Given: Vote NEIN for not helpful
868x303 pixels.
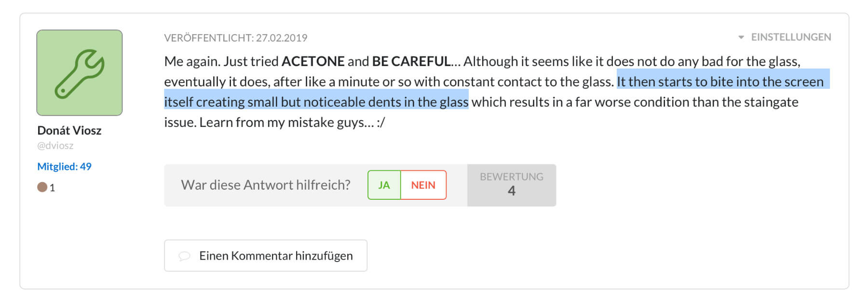Looking at the screenshot, I should pyautogui.click(x=423, y=185).
